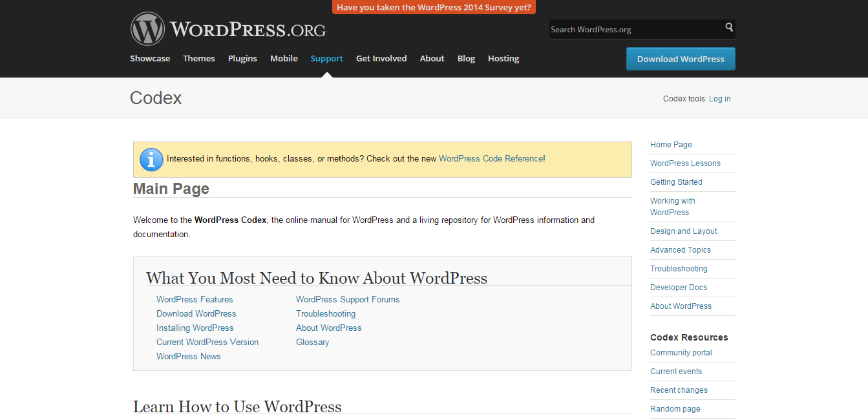Image resolution: width=868 pixels, height=420 pixels.
Task: Click the WordPress logo icon
Action: pyautogui.click(x=147, y=28)
